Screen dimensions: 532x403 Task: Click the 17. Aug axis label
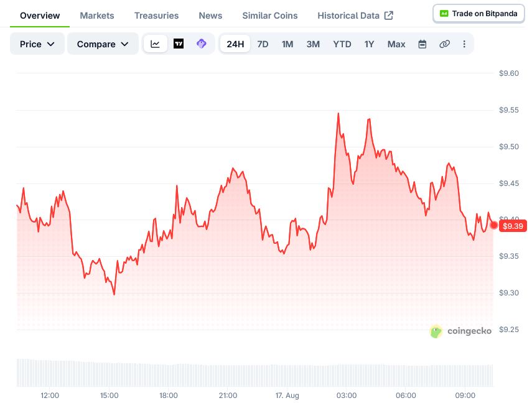pyautogui.click(x=287, y=396)
